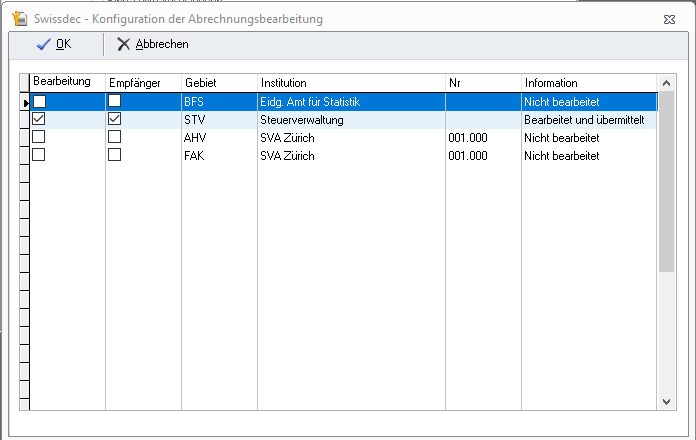The image size is (696, 440).
Task: Enable Bearbeitung checkbox for BFS row
Action: (x=39, y=101)
